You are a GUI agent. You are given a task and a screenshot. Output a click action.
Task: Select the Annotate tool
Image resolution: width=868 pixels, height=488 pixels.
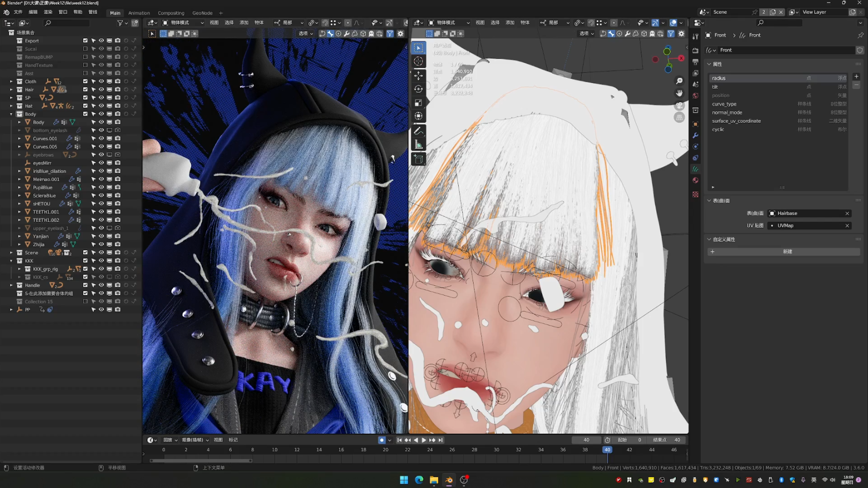tap(419, 131)
